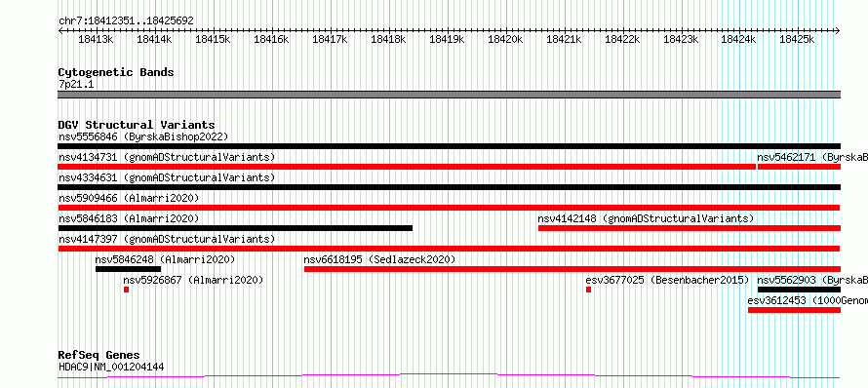Click the 18418k ruler position

pos(388,39)
